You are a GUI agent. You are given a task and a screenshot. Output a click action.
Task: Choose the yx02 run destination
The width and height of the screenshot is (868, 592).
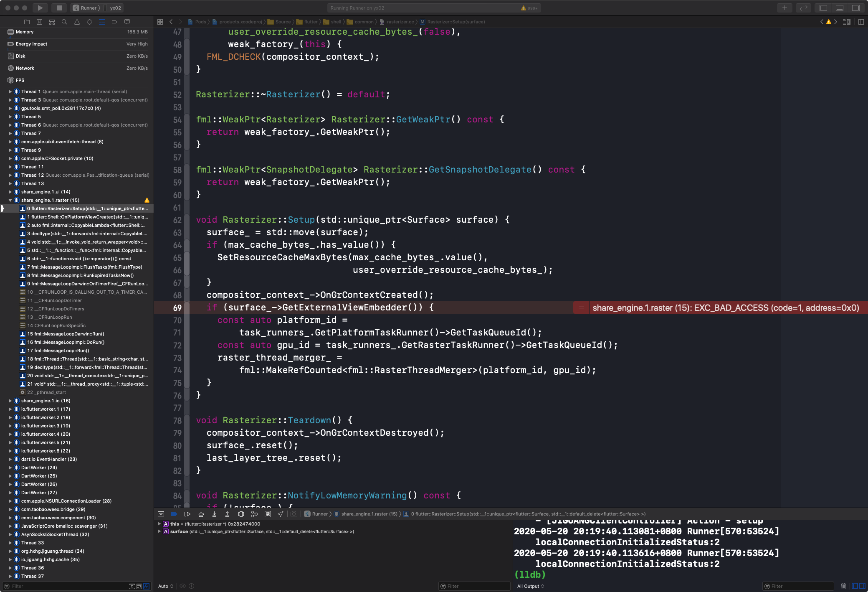[113, 8]
